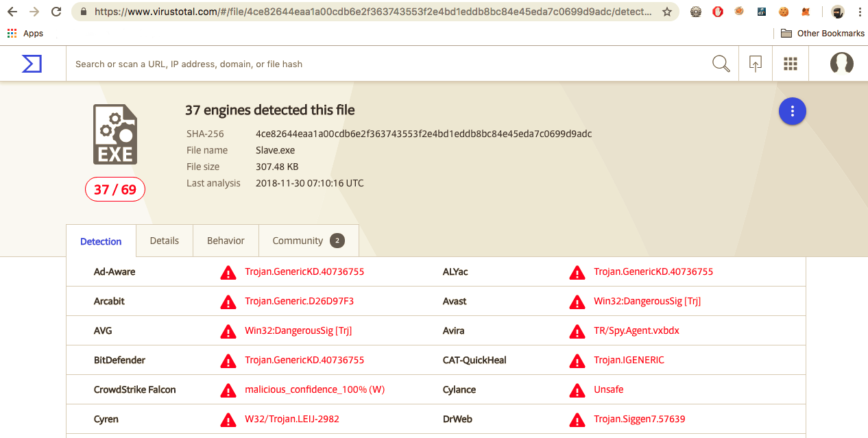868x438 pixels.
Task: Click the last analysis timestamp 2018-11-30
Action: (310, 183)
